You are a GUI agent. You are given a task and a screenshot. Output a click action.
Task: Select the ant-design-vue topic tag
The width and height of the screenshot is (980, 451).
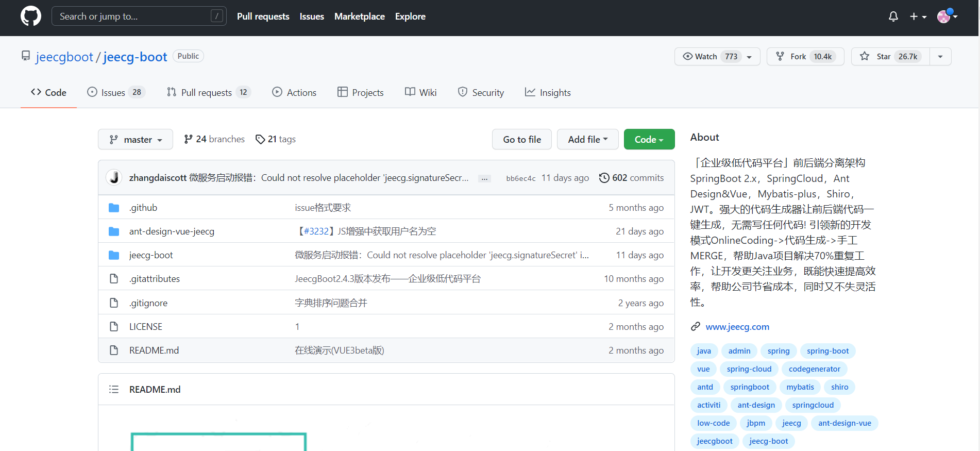[844, 423]
